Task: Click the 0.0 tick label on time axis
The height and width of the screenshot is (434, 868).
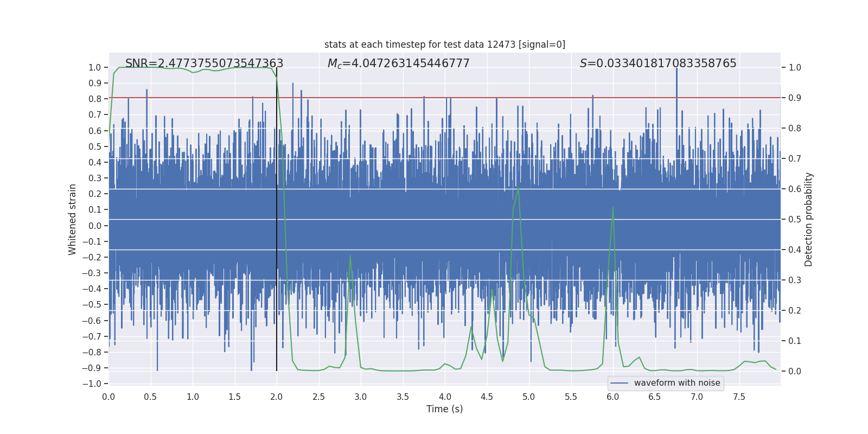Action: click(108, 397)
